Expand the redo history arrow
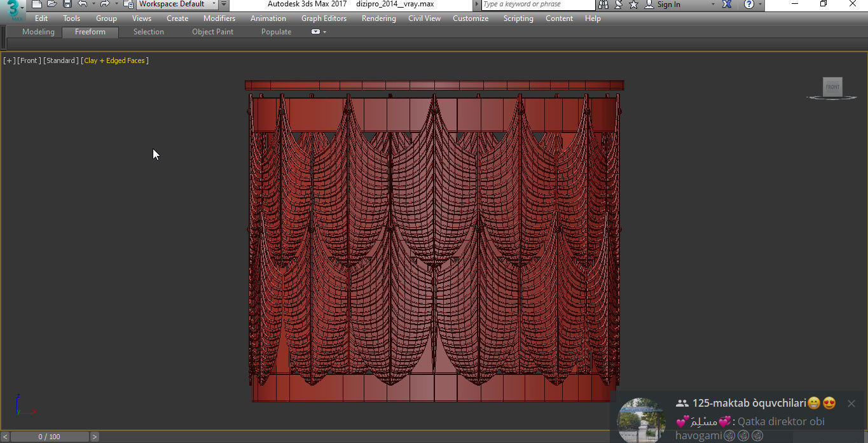 click(x=116, y=4)
